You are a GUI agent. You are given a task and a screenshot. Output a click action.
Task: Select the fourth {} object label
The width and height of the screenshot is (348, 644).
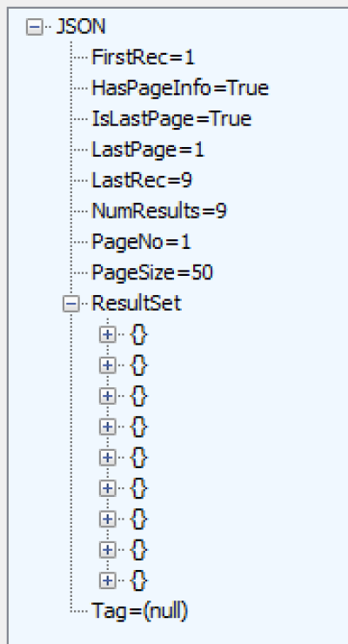[x=138, y=427]
